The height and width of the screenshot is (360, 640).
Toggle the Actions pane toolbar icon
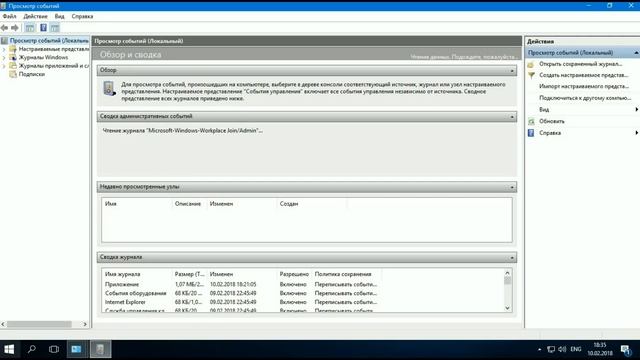[x=55, y=28]
